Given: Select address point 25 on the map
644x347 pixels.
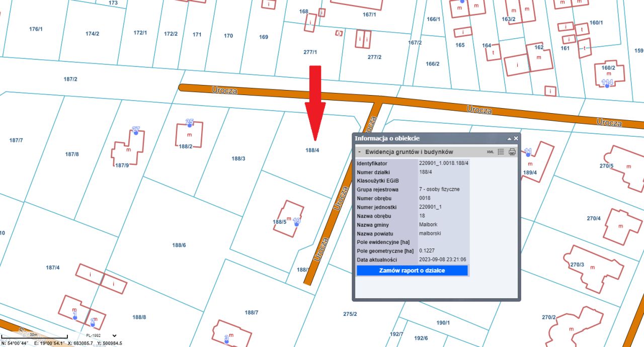Looking at the screenshot, I should click(190, 125).
